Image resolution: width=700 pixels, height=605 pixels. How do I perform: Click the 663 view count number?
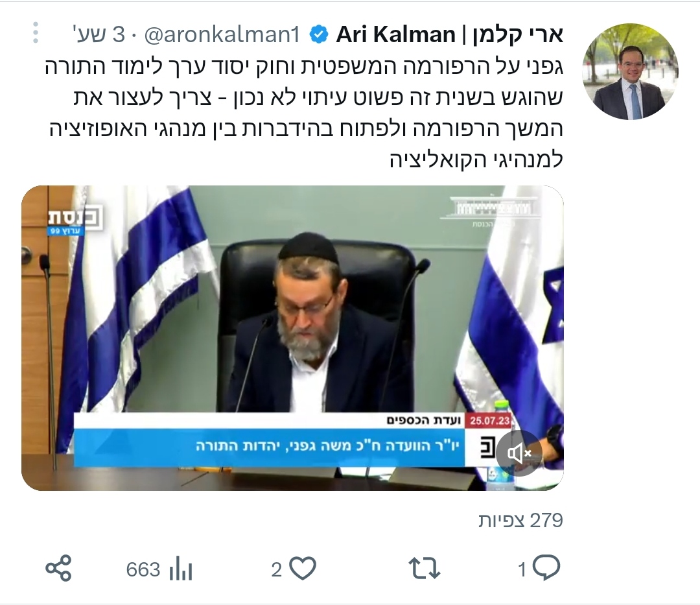(x=143, y=570)
